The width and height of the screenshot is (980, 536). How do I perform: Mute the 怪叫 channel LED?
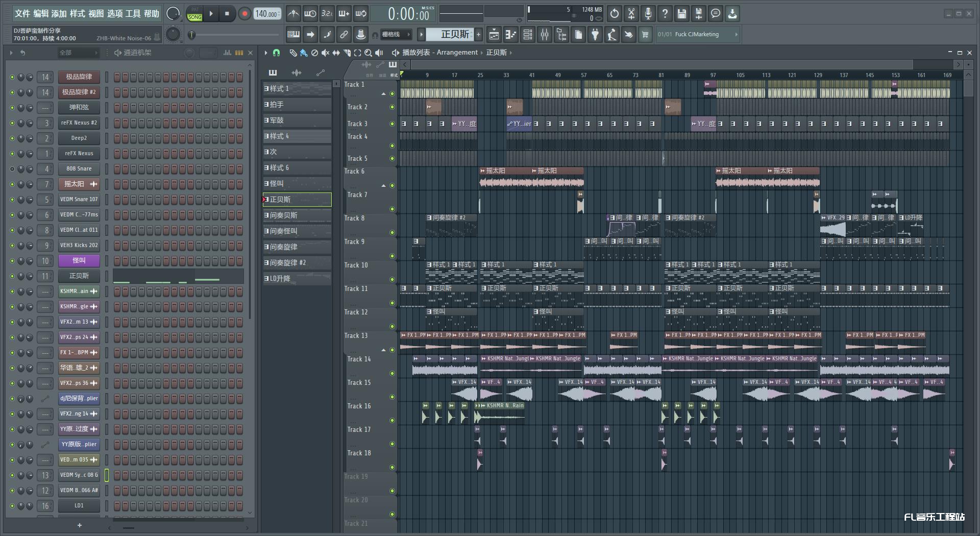12,261
